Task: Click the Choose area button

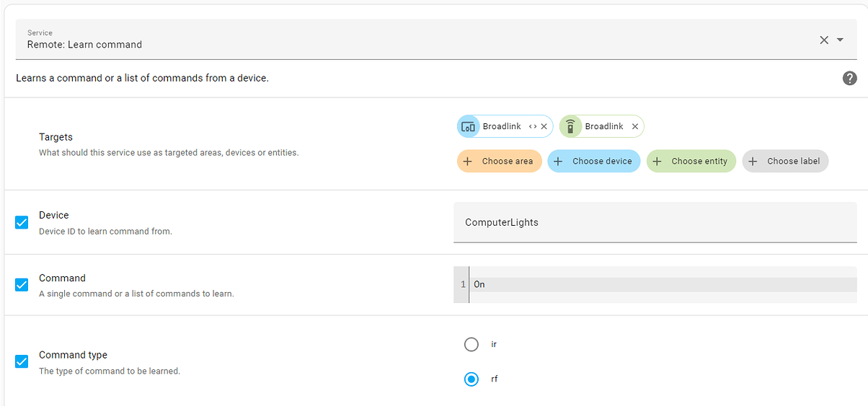Action: (499, 161)
